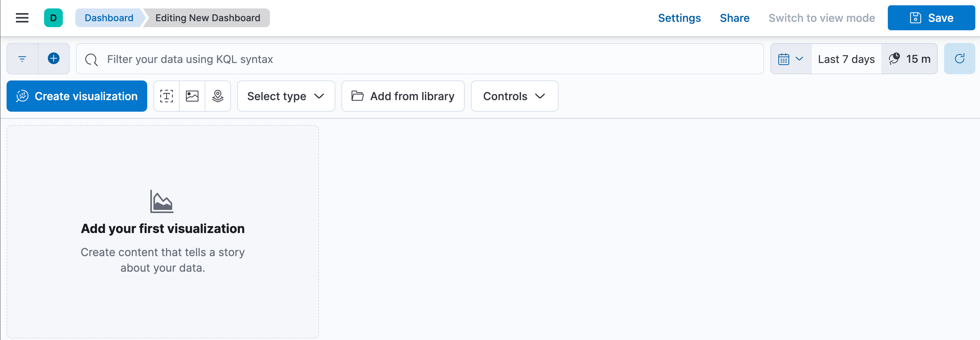Go to the Dashboard breadcrumb

(109, 18)
